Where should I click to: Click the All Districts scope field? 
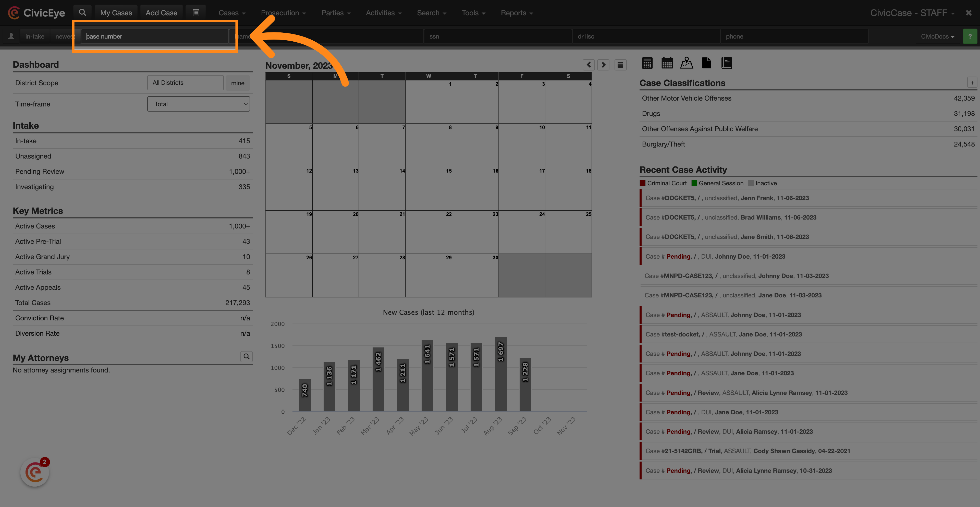[185, 83]
